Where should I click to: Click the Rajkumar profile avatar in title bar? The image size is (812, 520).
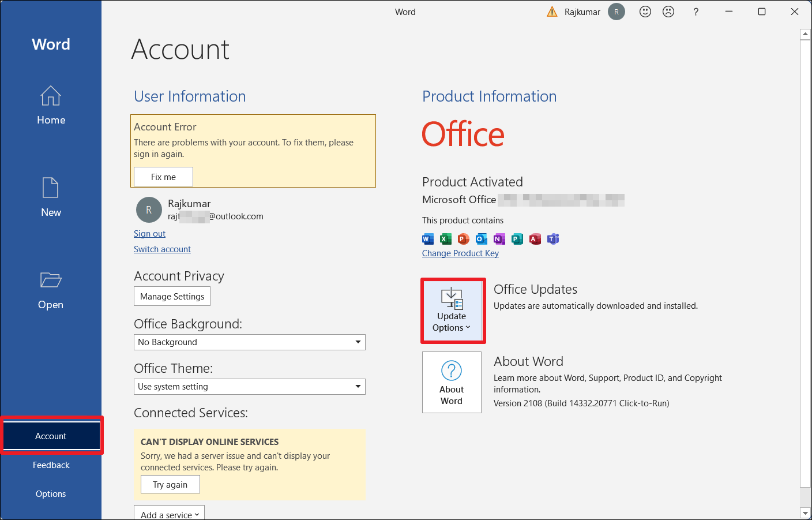click(616, 12)
